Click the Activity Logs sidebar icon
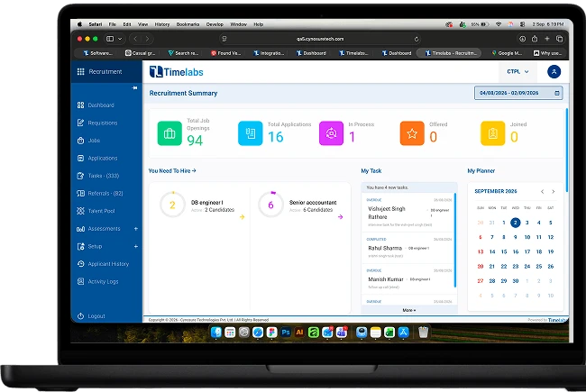 pos(80,281)
